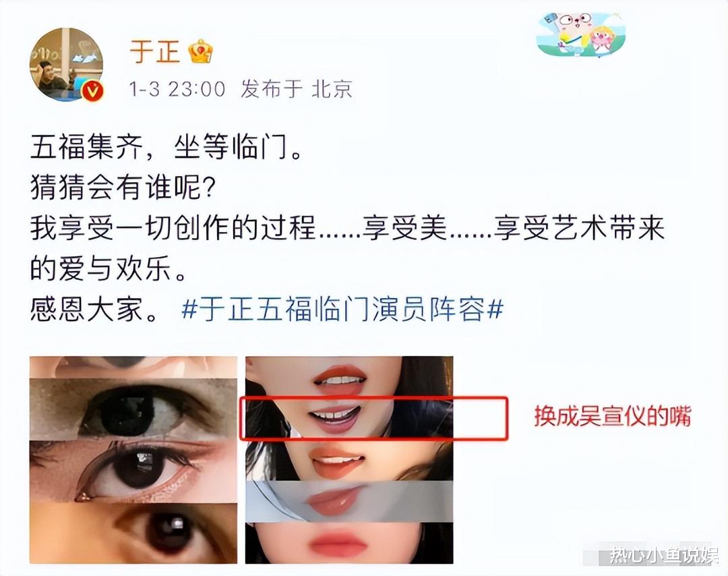Open hashtag #于正五福临门演员阵容#
The height and width of the screenshot is (576, 728).
(x=342, y=309)
